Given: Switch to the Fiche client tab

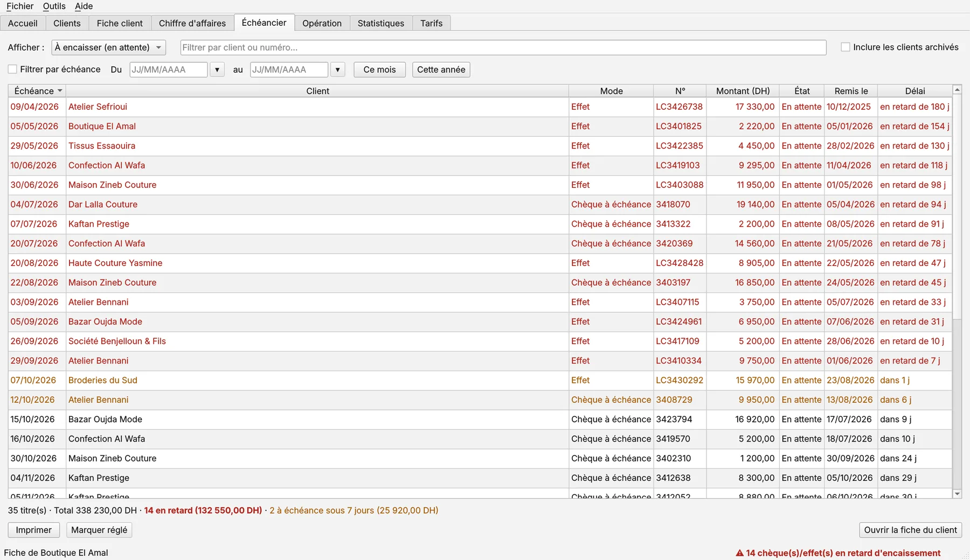Looking at the screenshot, I should click(120, 23).
